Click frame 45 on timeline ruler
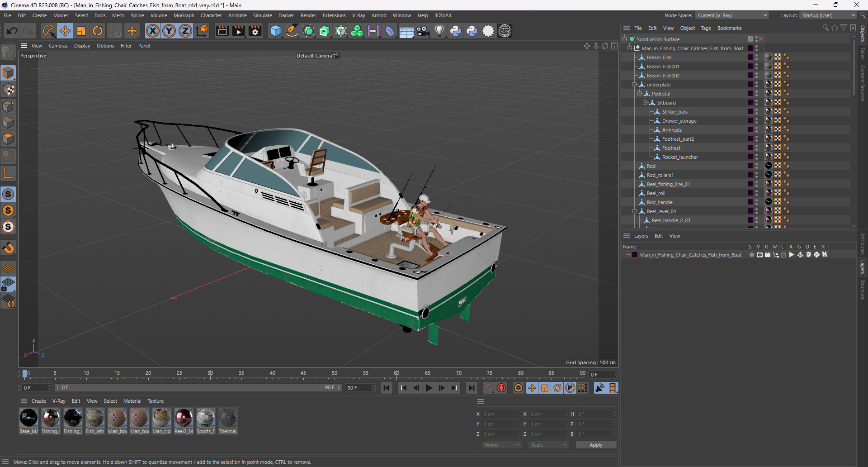 point(303,374)
